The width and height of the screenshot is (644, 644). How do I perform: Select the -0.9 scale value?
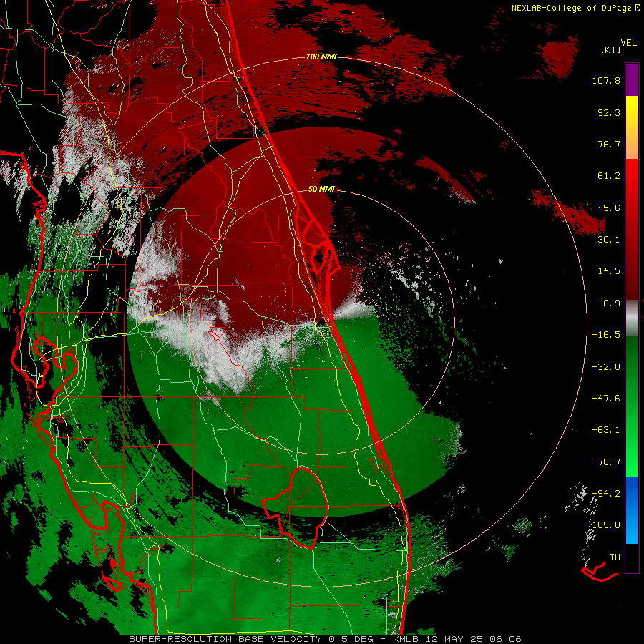coord(609,303)
